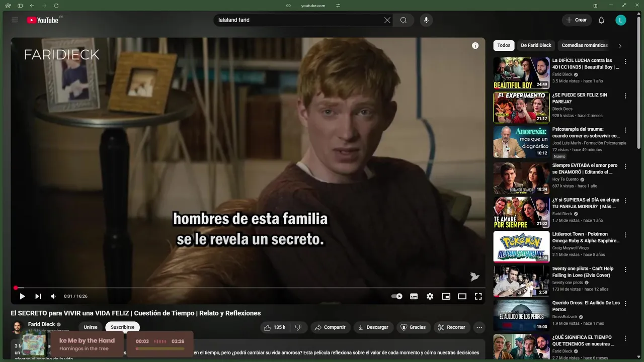Open player settings gear
Image resolution: width=644 pixels, height=362 pixels.
point(430,297)
